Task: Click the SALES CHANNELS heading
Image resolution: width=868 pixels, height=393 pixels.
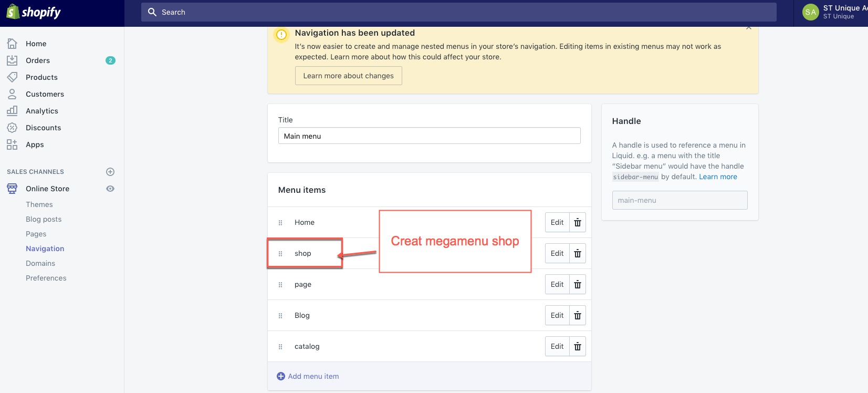Action: (35, 172)
